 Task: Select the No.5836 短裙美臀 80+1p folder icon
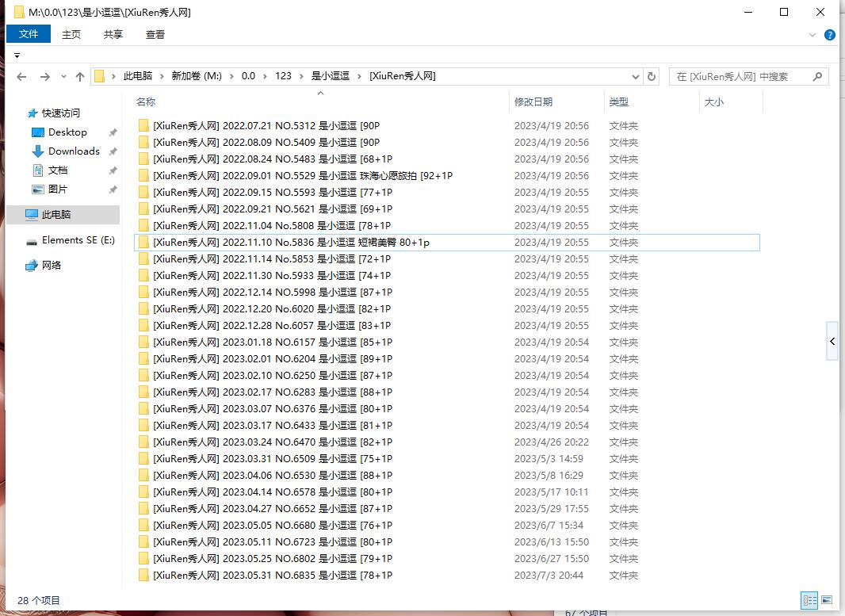pyautogui.click(x=143, y=243)
